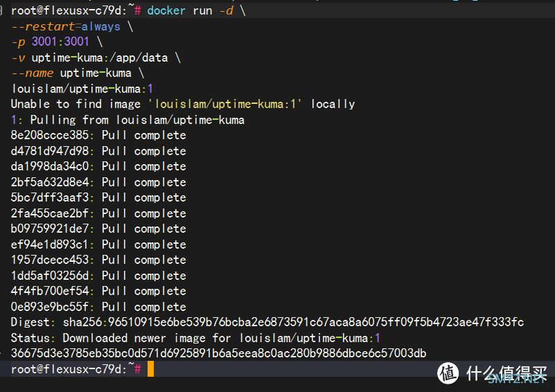Select layer d4781d947d98 pull complete line
Image resolution: width=555 pixels, height=392 pixels.
click(x=98, y=151)
